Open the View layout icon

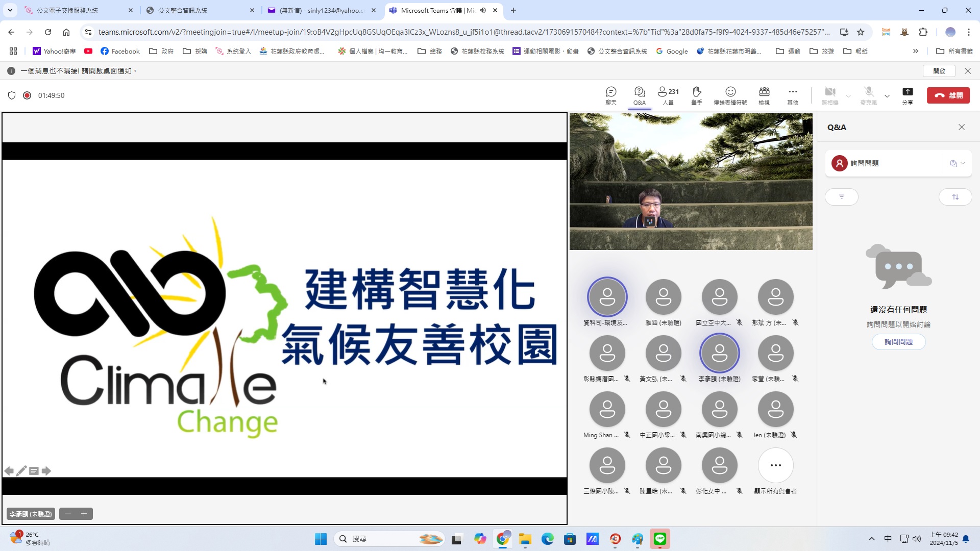(764, 95)
